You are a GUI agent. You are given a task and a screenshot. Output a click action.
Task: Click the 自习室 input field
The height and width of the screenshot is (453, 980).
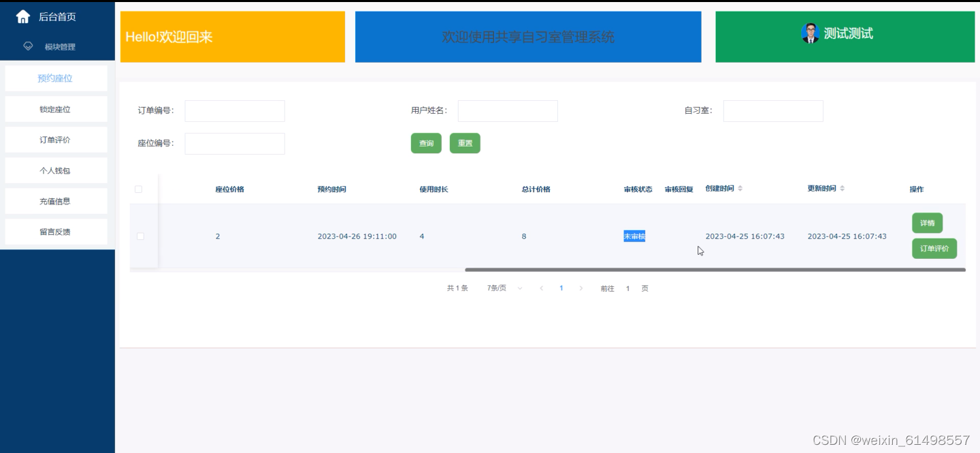[773, 111]
